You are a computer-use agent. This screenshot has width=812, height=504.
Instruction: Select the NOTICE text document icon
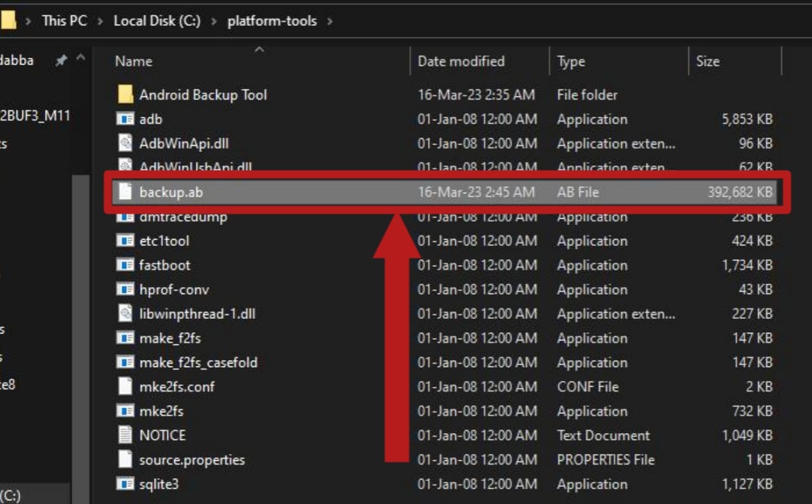coord(126,436)
